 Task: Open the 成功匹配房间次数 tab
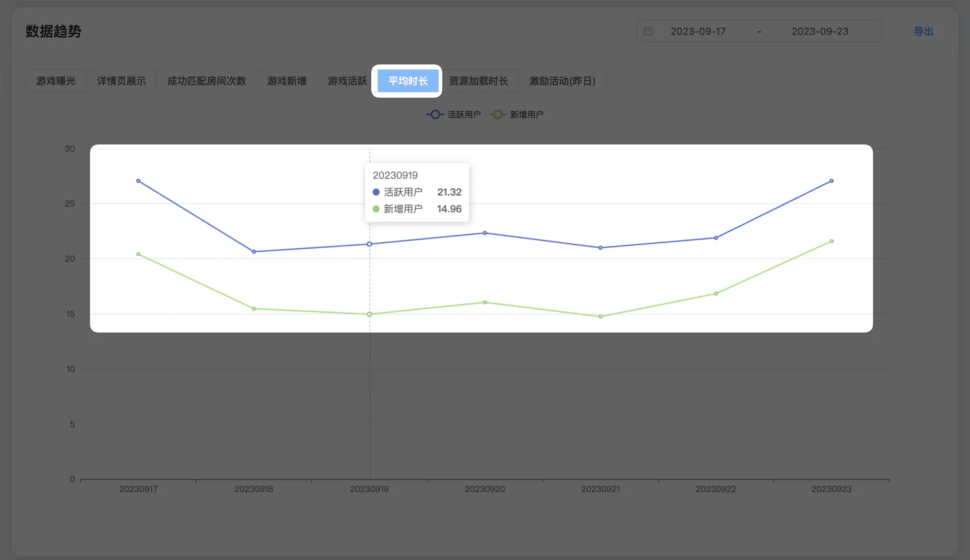[x=206, y=81]
